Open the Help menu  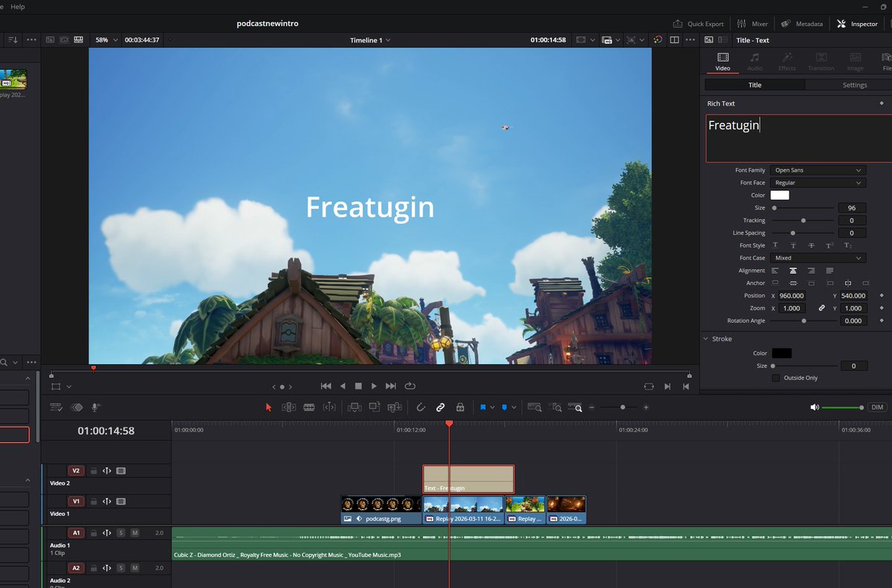point(18,7)
